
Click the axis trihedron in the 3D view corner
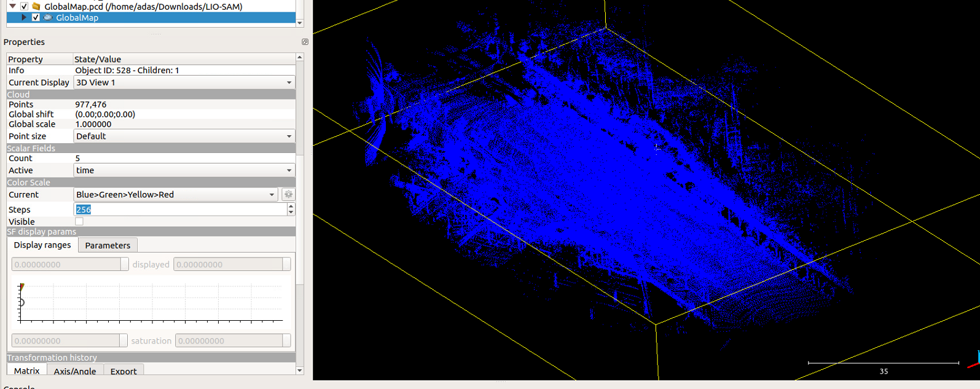pyautogui.click(x=974, y=361)
